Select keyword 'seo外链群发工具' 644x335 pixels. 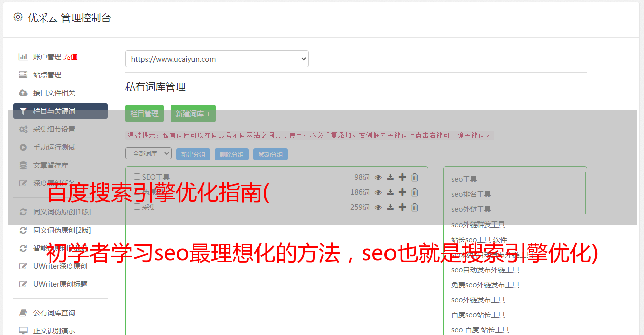click(478, 225)
